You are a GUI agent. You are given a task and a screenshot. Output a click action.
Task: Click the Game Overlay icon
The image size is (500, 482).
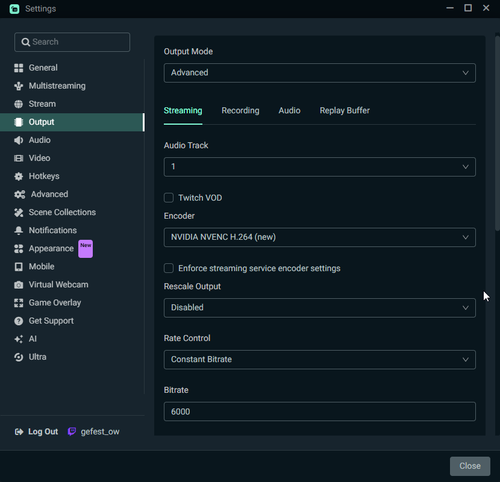click(x=19, y=303)
